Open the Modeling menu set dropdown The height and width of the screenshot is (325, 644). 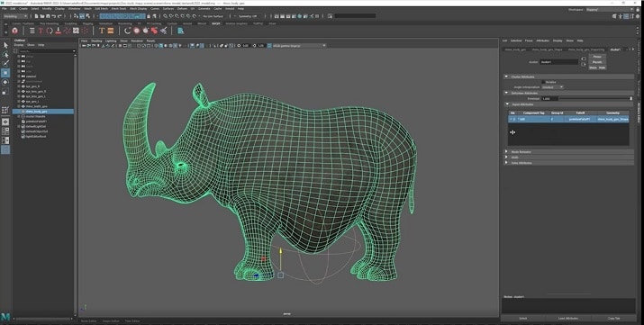(15, 16)
